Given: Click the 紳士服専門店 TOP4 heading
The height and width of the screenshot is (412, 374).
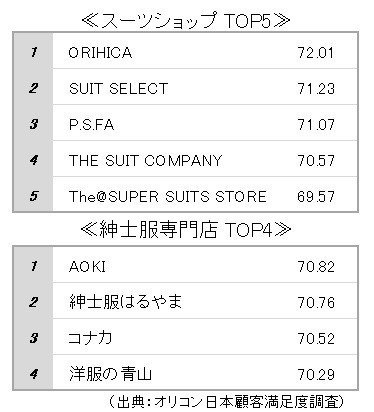Looking at the screenshot, I should click(x=186, y=230).
